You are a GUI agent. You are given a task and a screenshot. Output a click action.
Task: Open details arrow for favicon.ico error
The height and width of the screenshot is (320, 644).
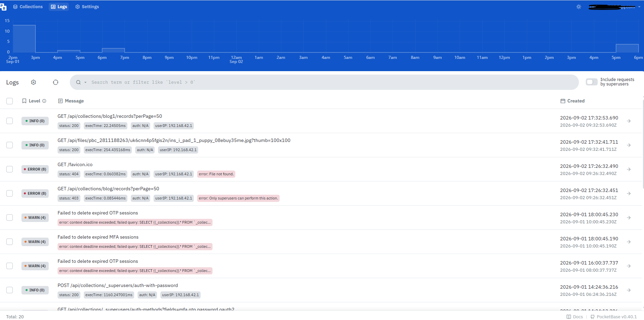629,170
